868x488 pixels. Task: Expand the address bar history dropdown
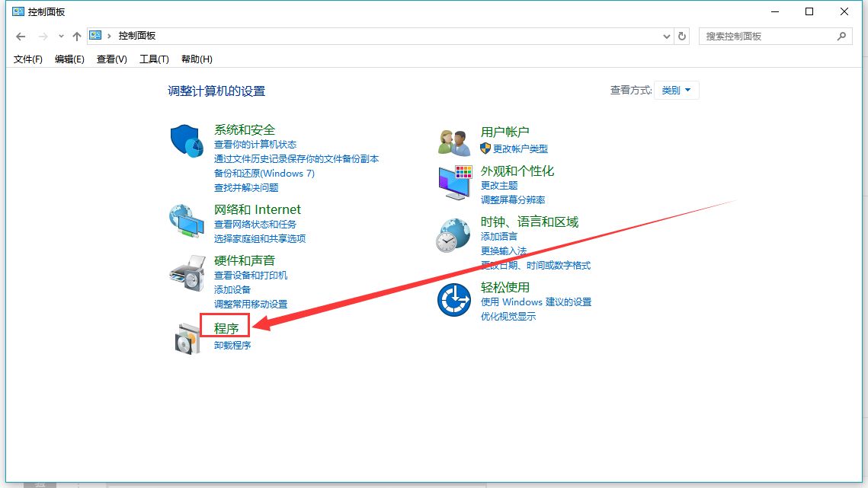tap(667, 36)
